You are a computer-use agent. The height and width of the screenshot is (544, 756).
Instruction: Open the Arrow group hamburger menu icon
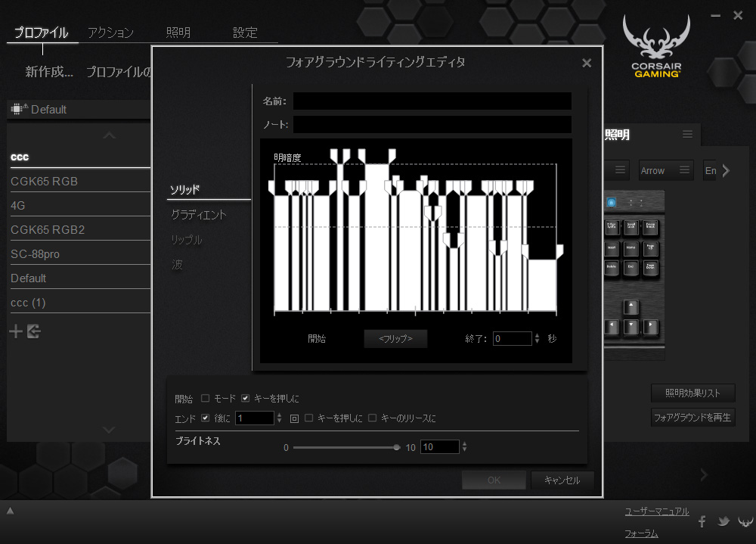(x=684, y=170)
